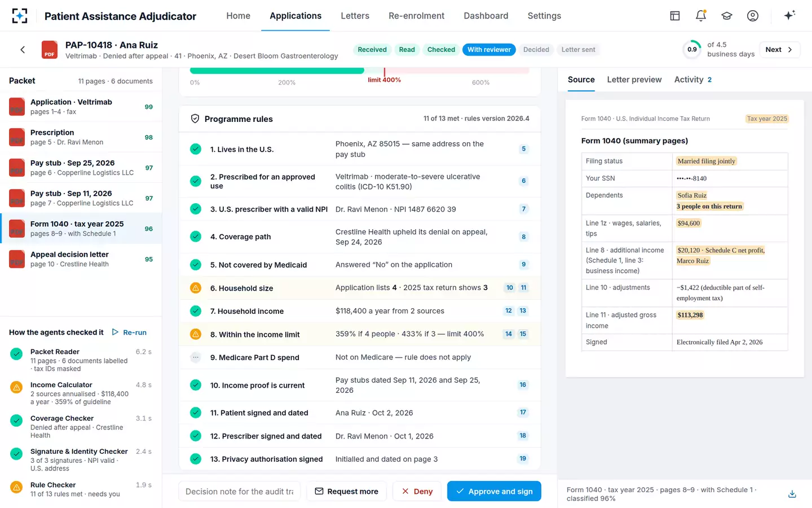Open the notifications bell

701,16
